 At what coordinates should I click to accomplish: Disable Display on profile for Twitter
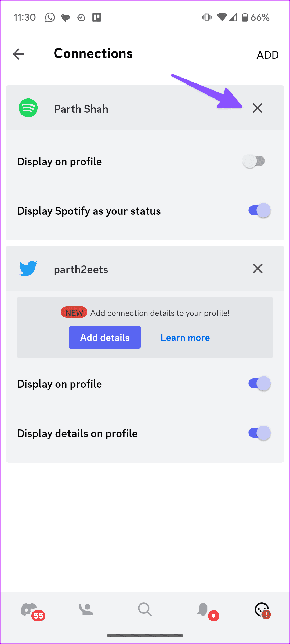pos(258,383)
